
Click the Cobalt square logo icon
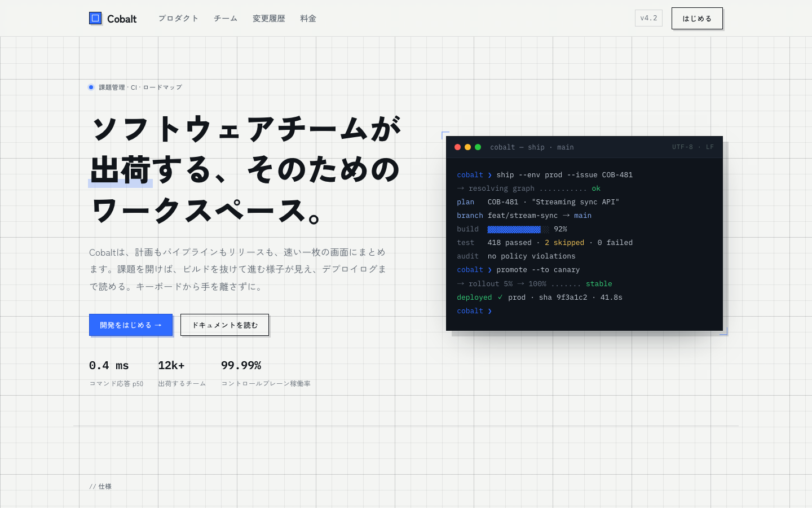95,18
